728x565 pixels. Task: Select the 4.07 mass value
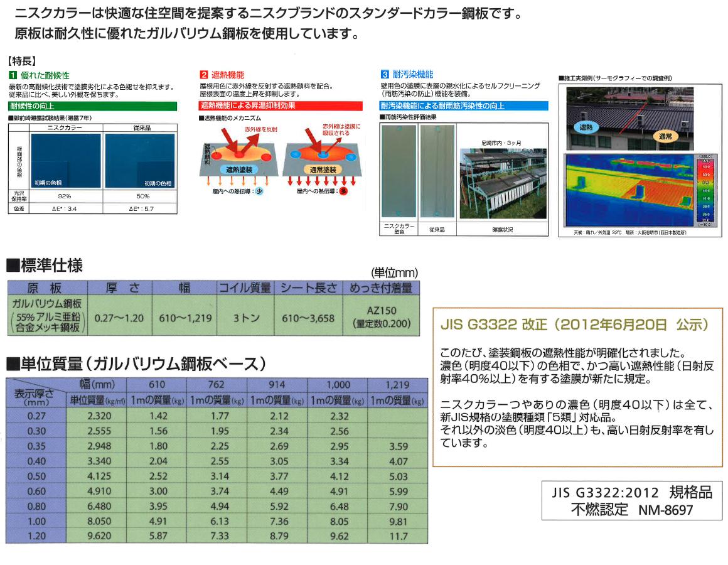coord(399,461)
